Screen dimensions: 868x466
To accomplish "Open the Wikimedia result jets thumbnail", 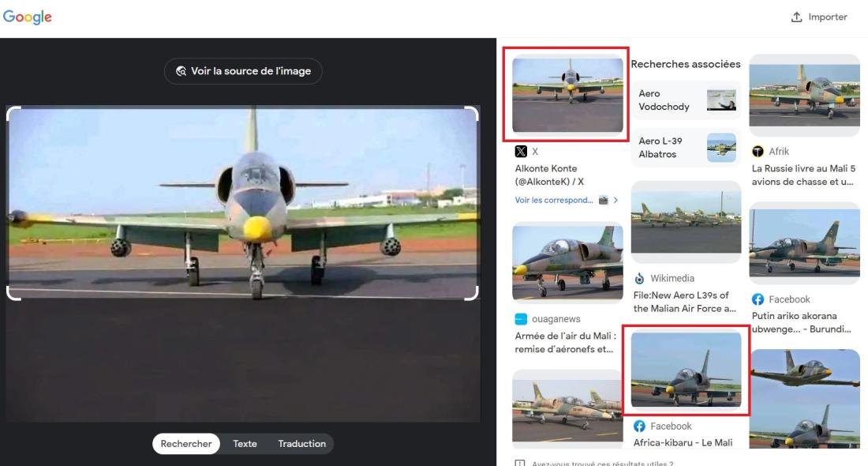I will click(x=686, y=222).
